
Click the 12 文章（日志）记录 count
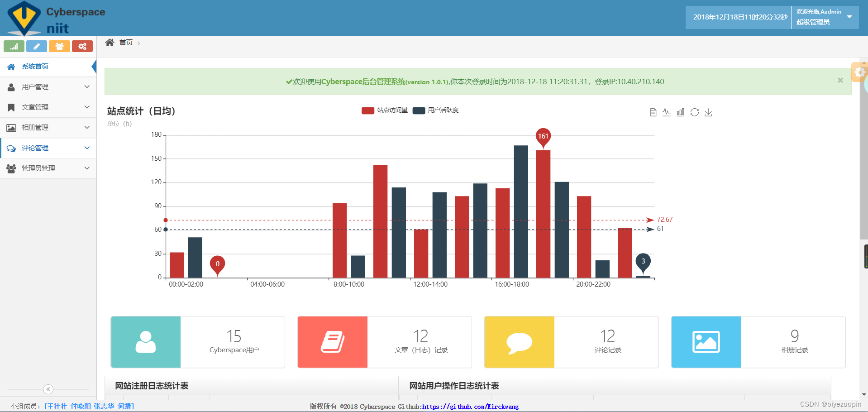click(x=421, y=336)
